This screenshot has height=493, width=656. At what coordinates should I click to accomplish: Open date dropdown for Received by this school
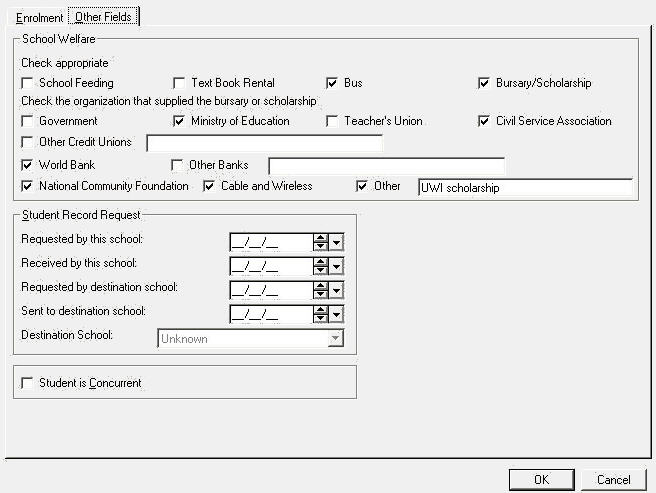point(336,266)
